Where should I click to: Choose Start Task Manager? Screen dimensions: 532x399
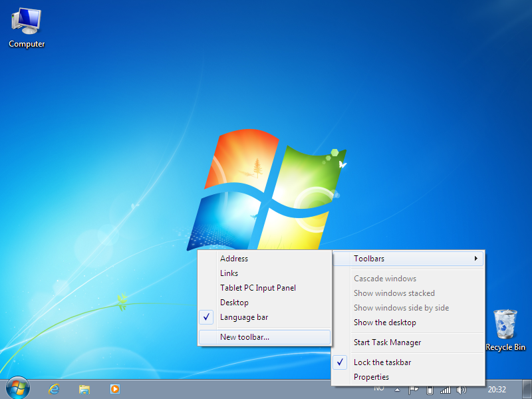[x=408, y=342]
